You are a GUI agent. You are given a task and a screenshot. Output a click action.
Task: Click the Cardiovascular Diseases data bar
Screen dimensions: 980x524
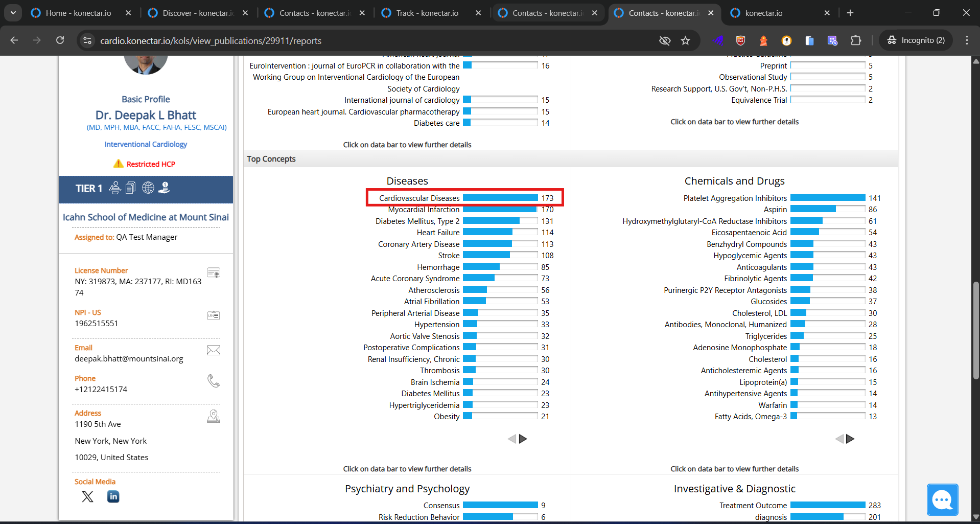click(500, 198)
